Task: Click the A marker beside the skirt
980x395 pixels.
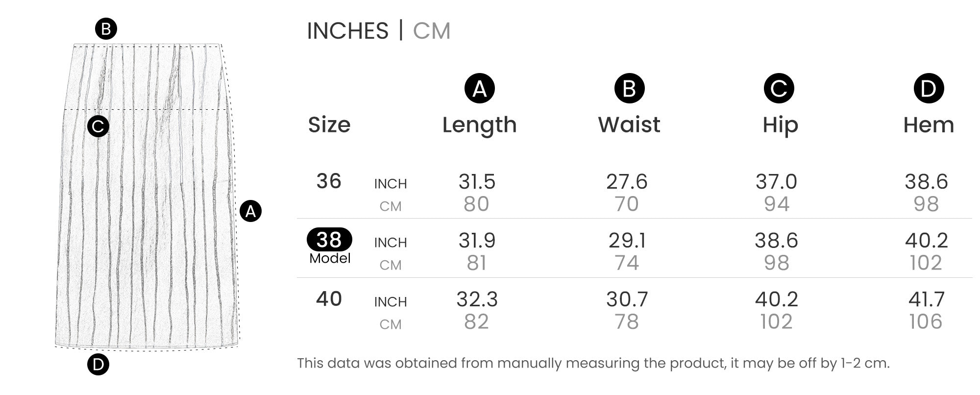Action: click(x=250, y=211)
